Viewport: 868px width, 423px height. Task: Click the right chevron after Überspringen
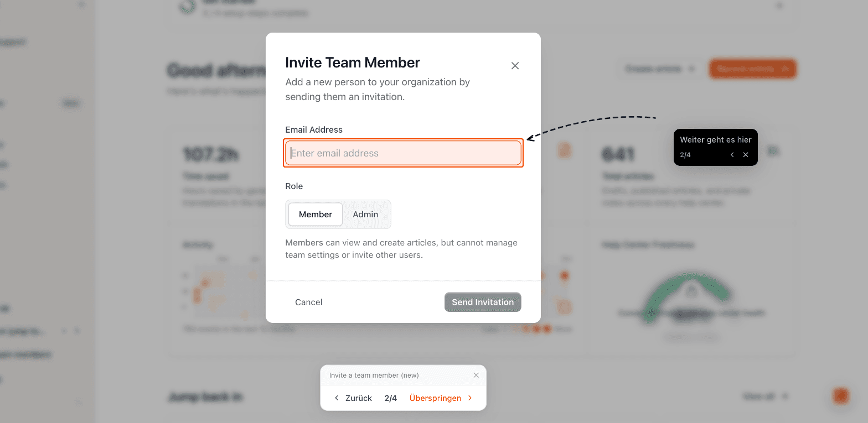[470, 398]
